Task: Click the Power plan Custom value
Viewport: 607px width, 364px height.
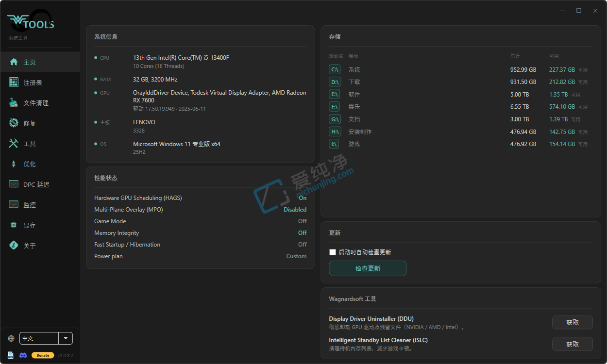Action: (296, 256)
